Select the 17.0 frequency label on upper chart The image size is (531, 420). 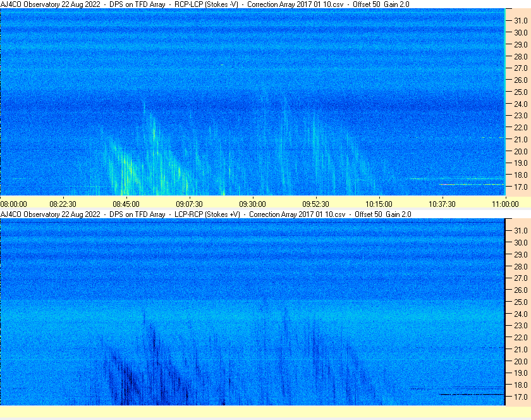pyautogui.click(x=521, y=187)
